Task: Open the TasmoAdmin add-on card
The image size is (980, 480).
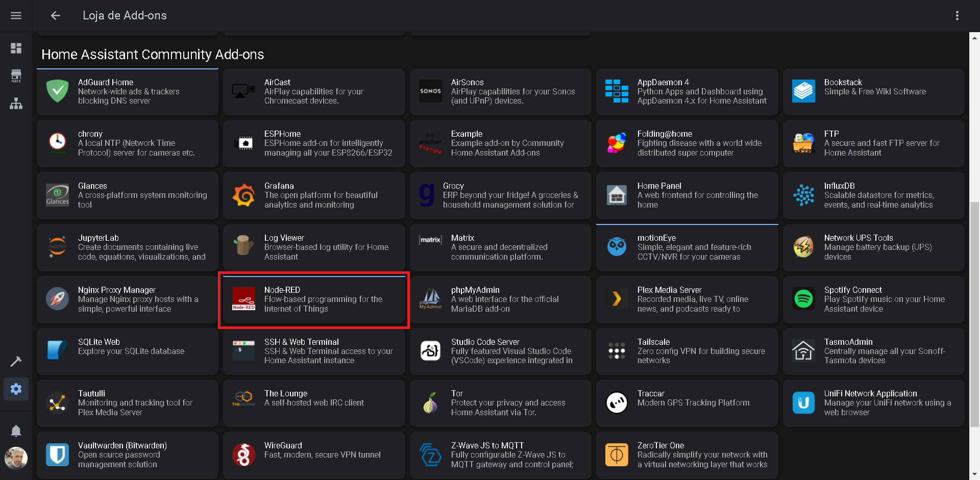Action: [x=873, y=351]
